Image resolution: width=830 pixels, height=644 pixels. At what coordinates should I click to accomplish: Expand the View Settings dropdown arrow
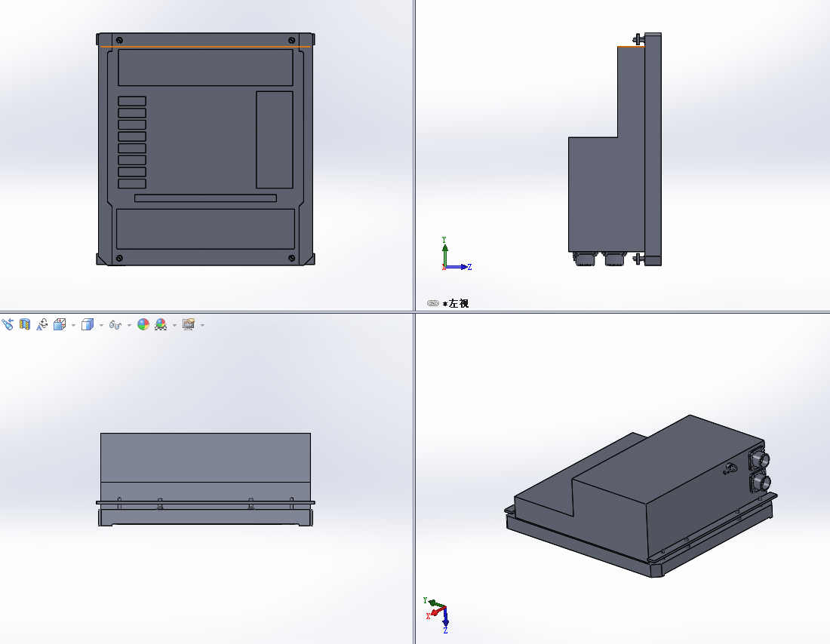coord(202,325)
